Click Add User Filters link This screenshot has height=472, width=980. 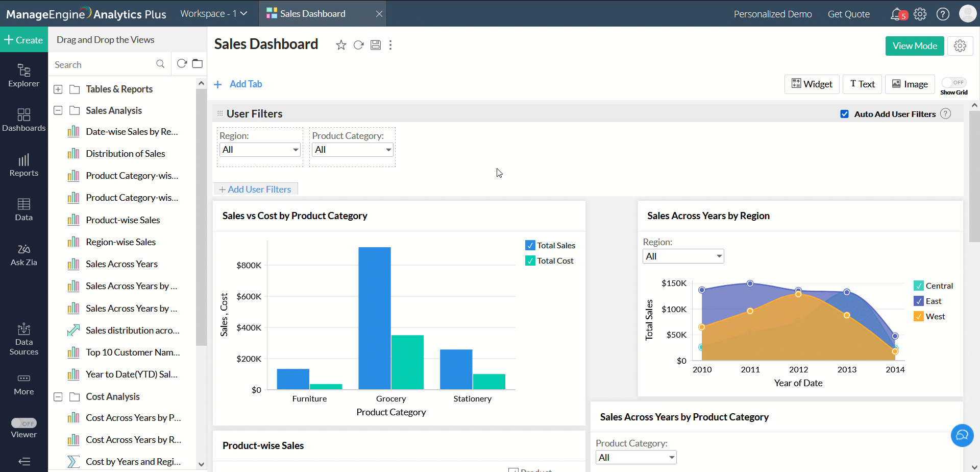pos(255,190)
